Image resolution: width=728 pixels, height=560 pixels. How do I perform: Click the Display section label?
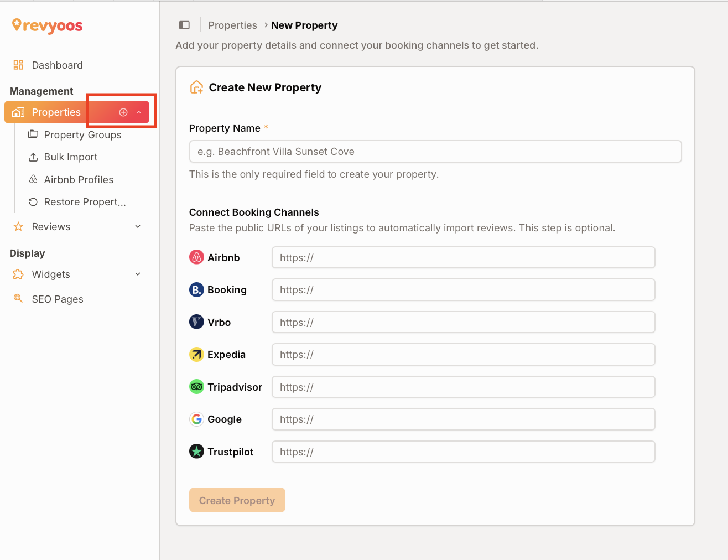click(x=27, y=253)
